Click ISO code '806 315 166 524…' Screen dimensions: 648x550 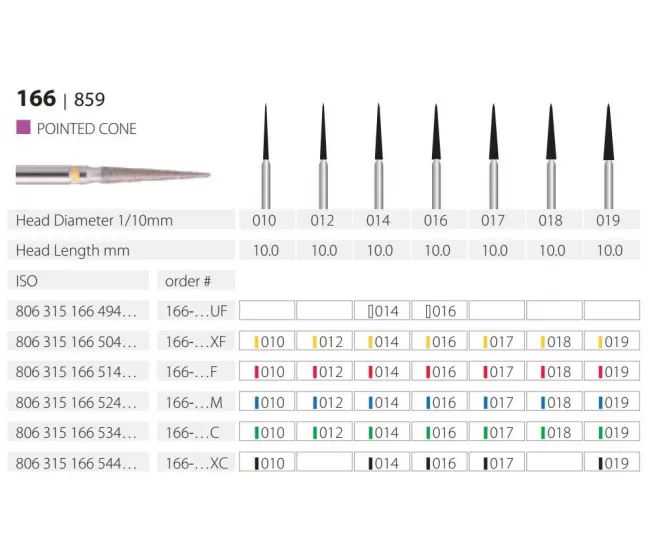[x=76, y=402]
